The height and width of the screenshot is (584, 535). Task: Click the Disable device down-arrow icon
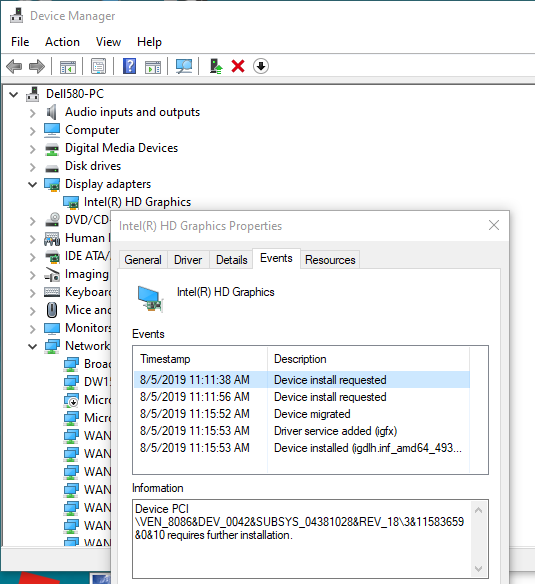click(x=261, y=66)
